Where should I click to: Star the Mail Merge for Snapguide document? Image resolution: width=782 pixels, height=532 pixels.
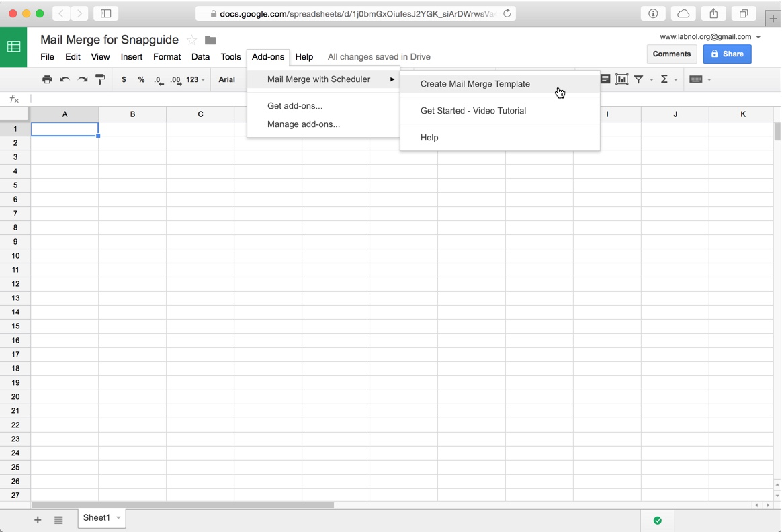(191, 40)
